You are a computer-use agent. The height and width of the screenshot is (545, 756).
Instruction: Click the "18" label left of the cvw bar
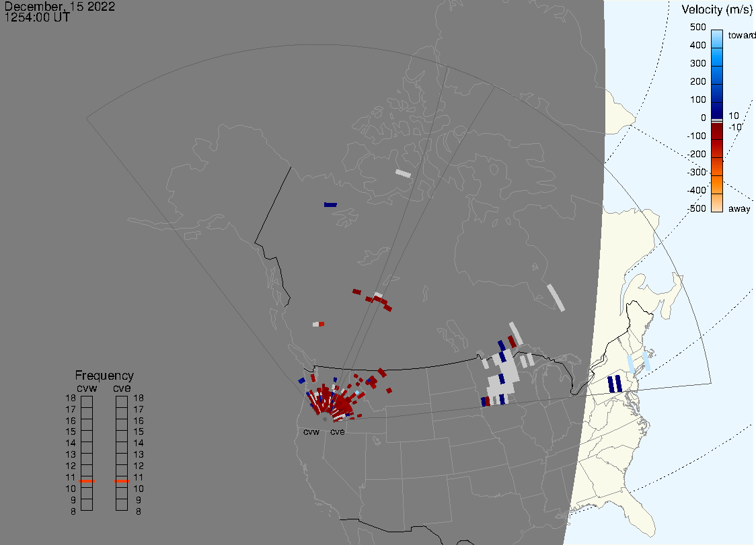tap(71, 398)
